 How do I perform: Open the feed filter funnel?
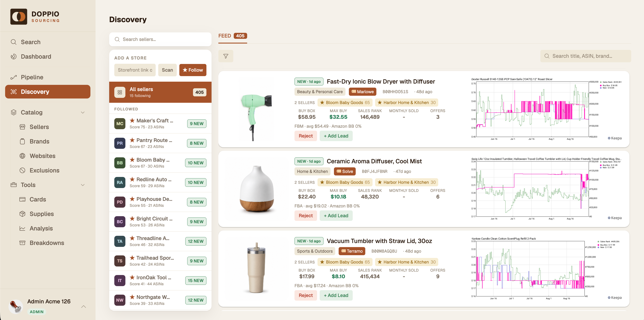225,56
